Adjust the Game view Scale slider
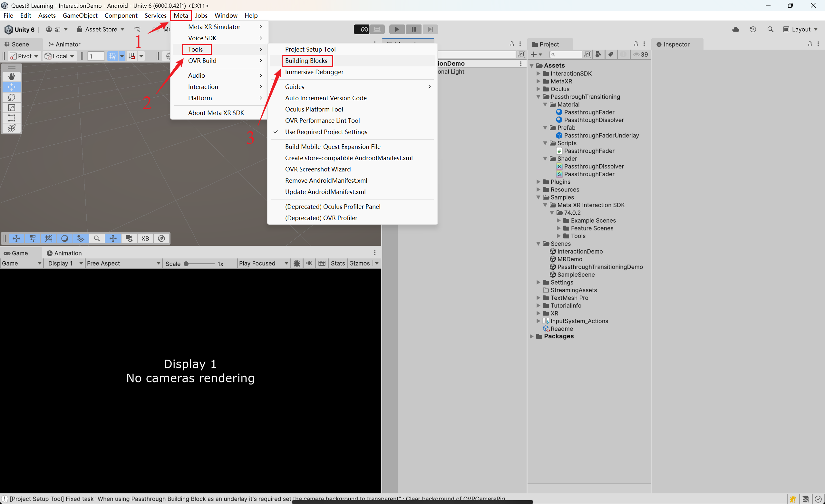825x504 pixels. [187, 264]
